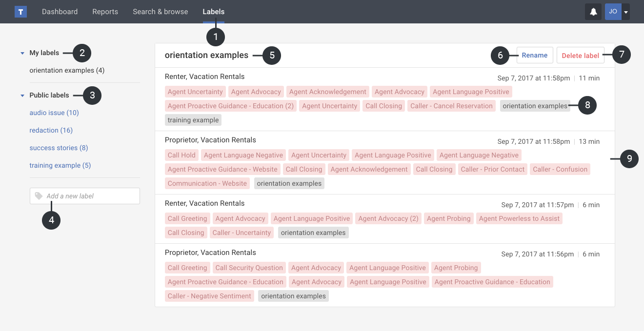The image size is (644, 331).
Task: Click the JO user avatar
Action: pyautogui.click(x=613, y=12)
